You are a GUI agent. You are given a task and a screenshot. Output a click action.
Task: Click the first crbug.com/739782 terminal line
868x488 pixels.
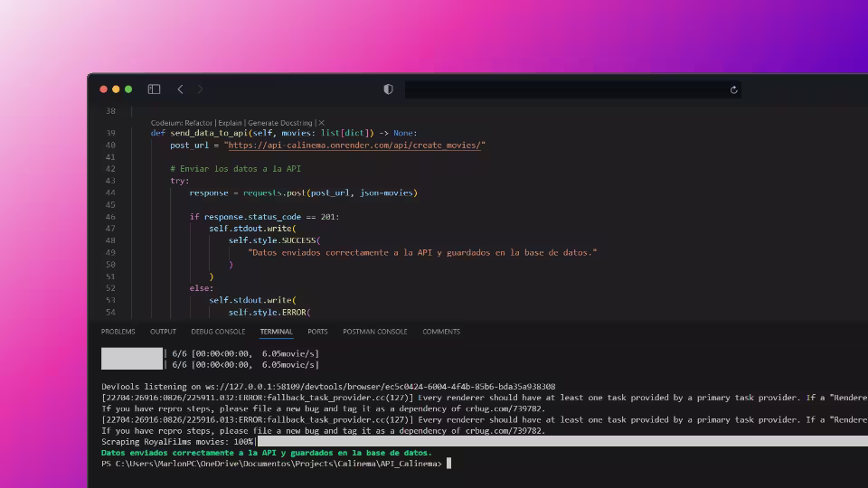coord(324,408)
